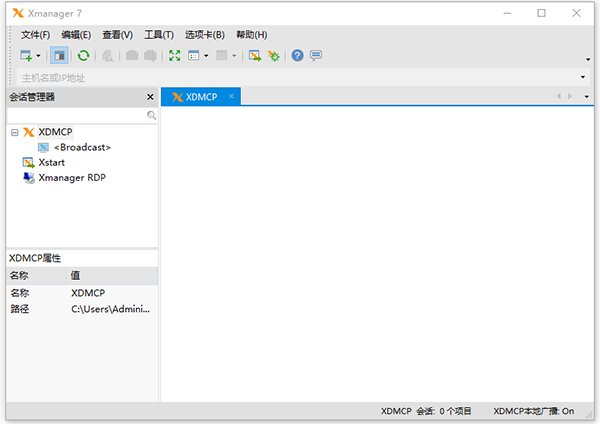Viewport: 600px width, 424px height.
Task: Select the Xstart tree item
Action: click(x=51, y=163)
